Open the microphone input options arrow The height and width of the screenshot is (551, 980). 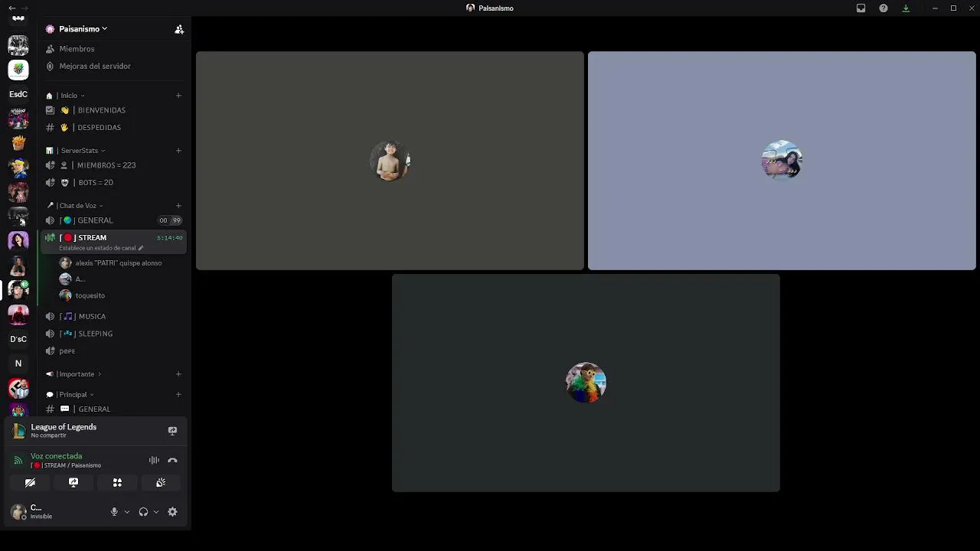tap(127, 512)
